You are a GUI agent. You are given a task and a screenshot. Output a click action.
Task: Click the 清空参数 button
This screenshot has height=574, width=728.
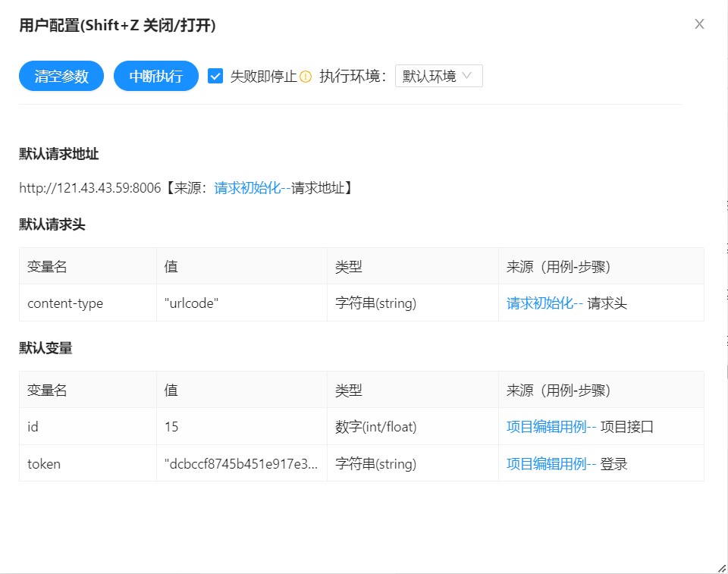coord(61,76)
